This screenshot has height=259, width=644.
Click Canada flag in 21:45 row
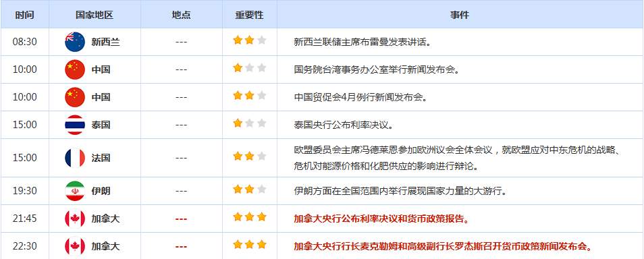75,219
